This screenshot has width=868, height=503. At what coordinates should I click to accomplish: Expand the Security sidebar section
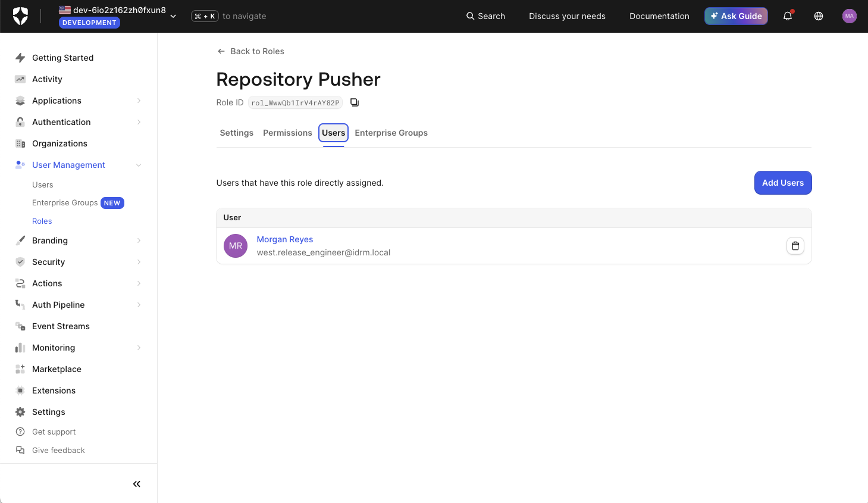pos(139,262)
